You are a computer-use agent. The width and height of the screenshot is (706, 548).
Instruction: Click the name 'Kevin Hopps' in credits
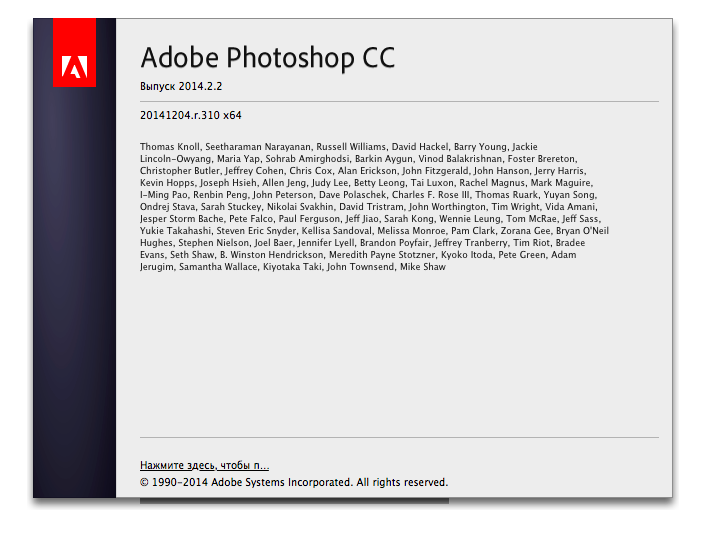(167, 183)
